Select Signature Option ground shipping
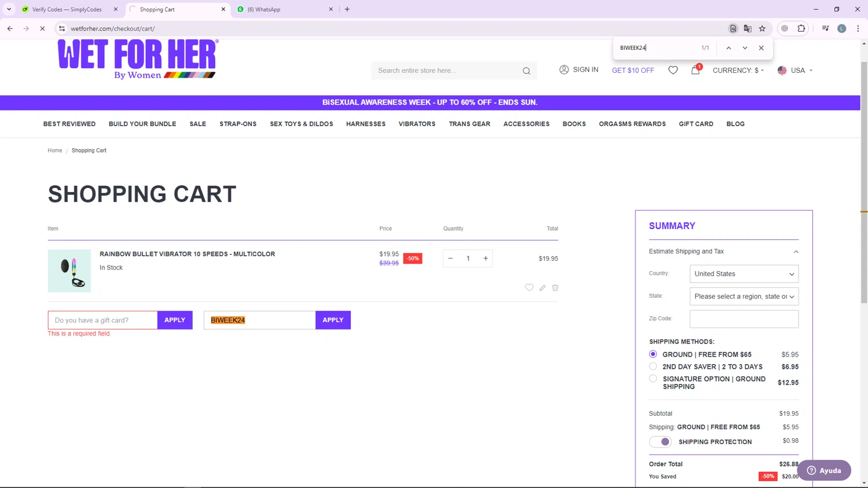 (x=653, y=378)
